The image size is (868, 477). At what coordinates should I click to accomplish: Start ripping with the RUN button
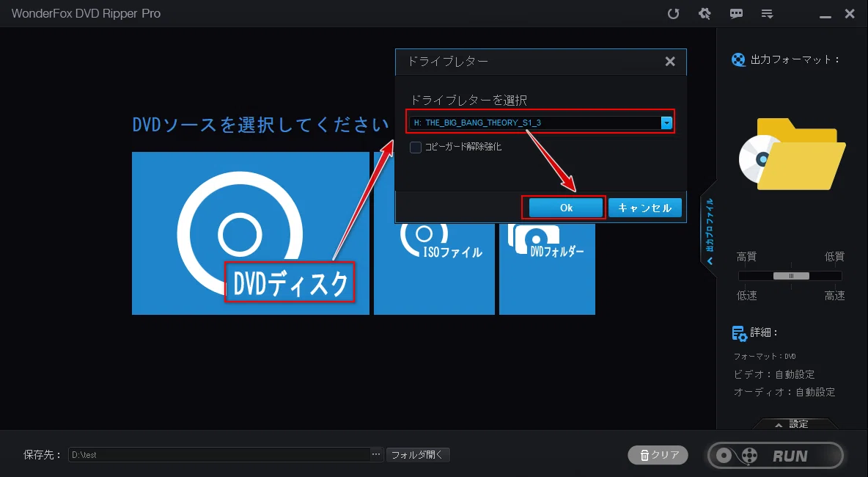point(776,456)
